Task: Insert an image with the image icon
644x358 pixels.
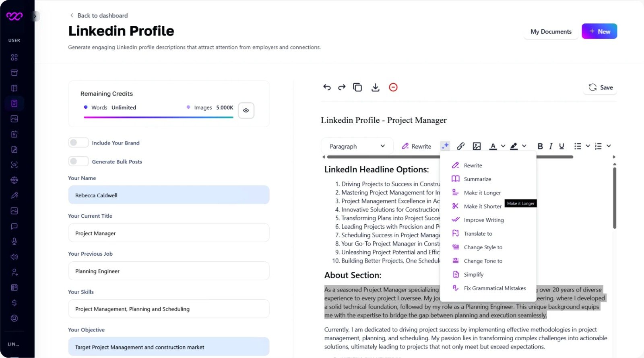Action: click(x=477, y=146)
